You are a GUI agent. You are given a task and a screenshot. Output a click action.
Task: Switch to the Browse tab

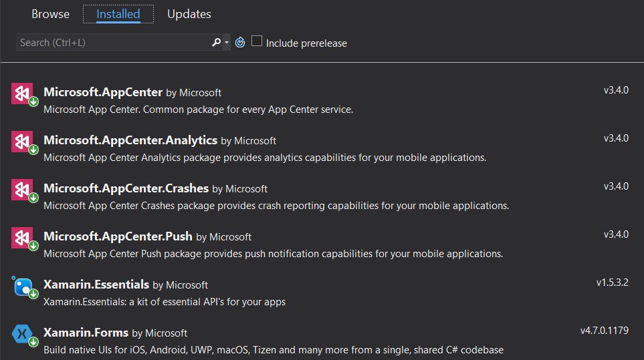tap(51, 14)
